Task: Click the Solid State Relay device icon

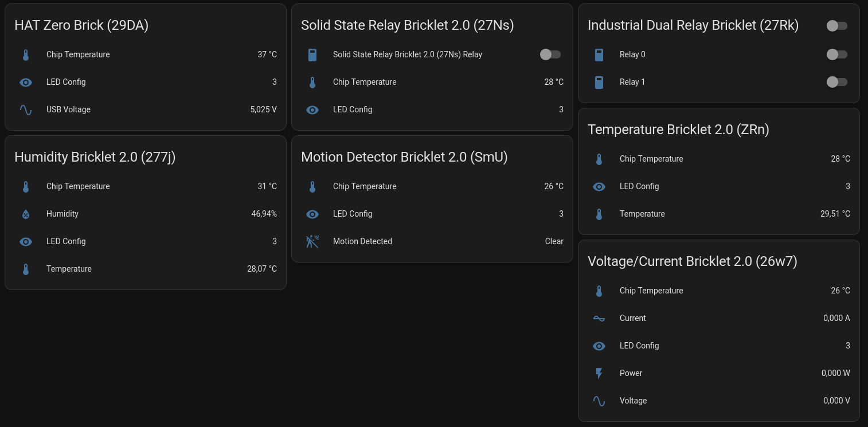Action: pyautogui.click(x=312, y=55)
